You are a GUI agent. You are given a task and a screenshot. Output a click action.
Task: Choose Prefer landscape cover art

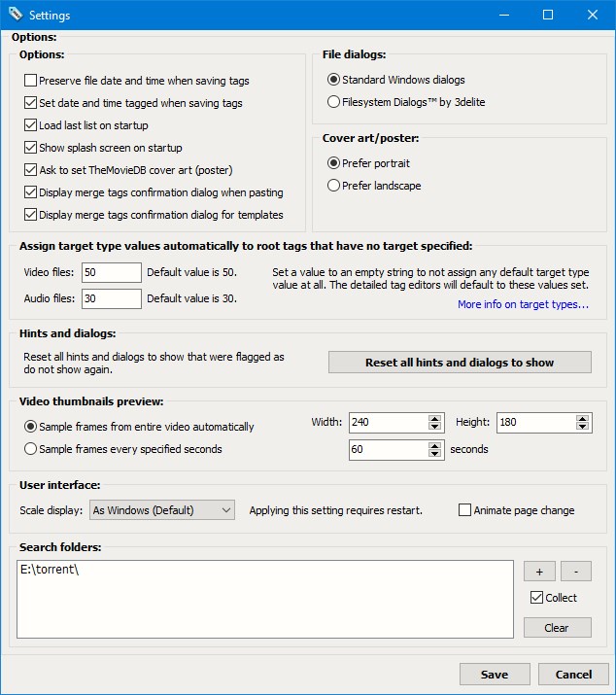point(334,186)
